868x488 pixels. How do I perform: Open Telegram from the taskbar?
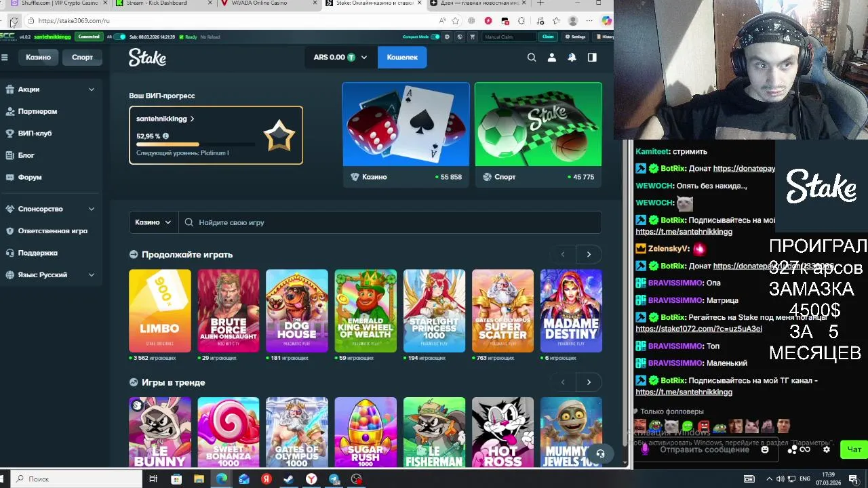coord(334,479)
